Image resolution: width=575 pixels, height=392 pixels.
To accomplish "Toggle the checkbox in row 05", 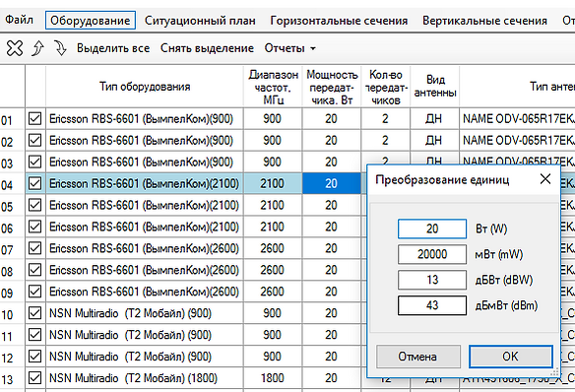I will coord(34,205).
